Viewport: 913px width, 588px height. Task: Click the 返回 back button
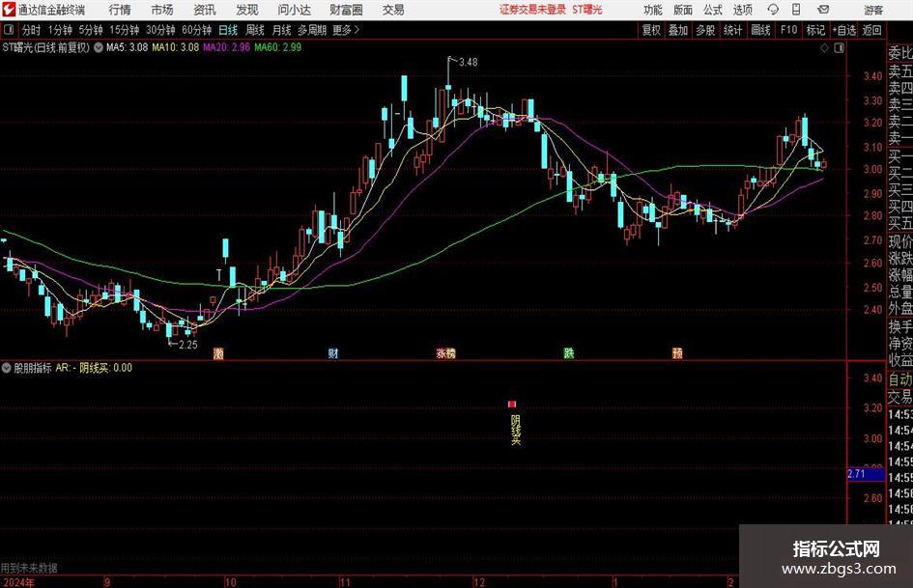pyautogui.click(x=871, y=30)
